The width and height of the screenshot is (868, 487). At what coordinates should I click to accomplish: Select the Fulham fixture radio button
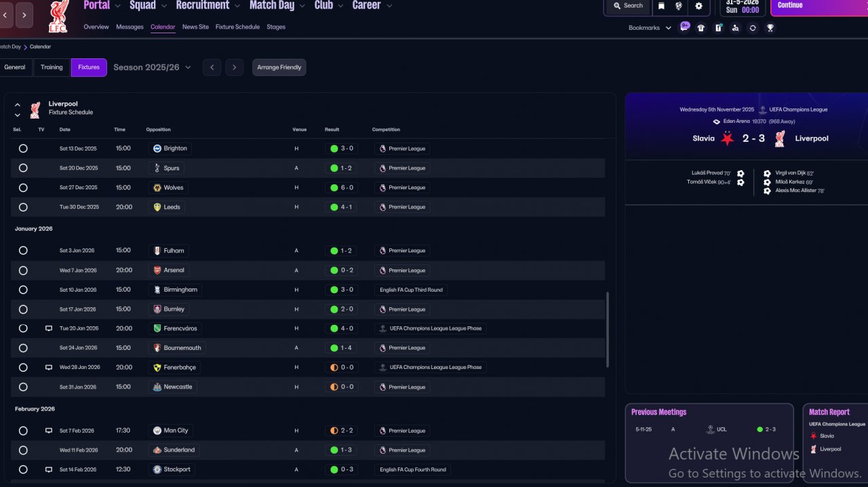tap(23, 250)
